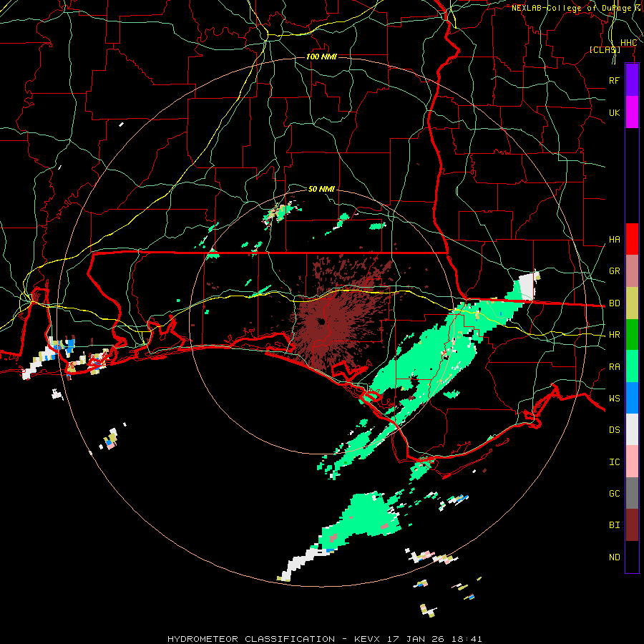Pick the HR heavy rain green swatch

click(x=632, y=335)
